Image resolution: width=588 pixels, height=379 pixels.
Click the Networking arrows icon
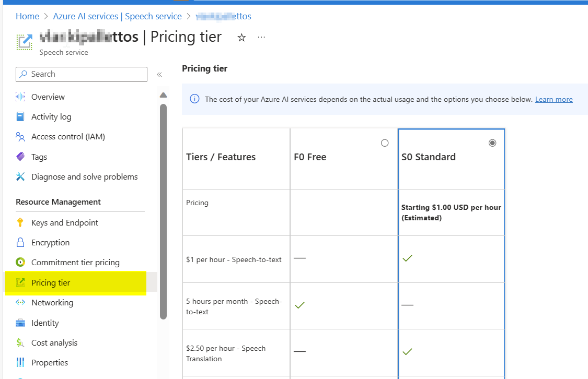[20, 302]
